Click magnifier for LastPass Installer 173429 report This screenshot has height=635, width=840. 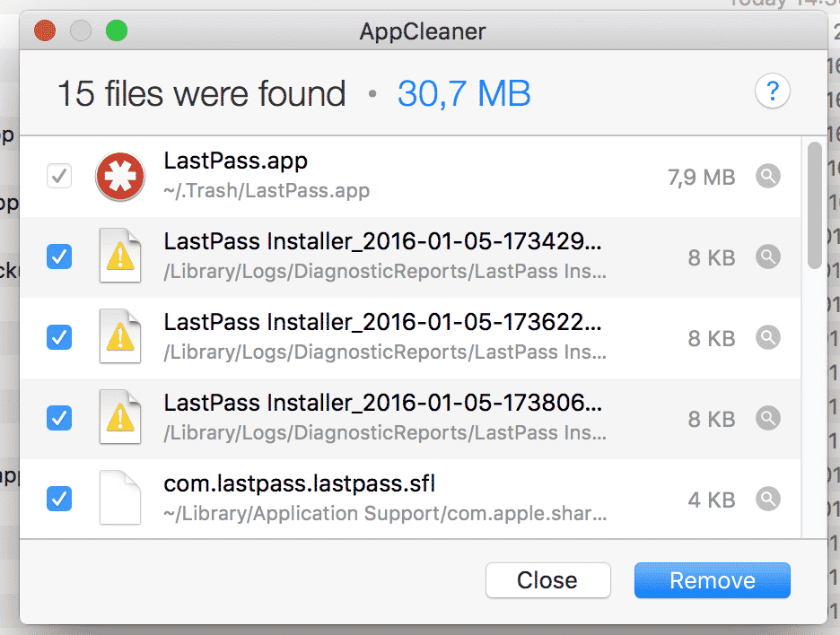(767, 257)
